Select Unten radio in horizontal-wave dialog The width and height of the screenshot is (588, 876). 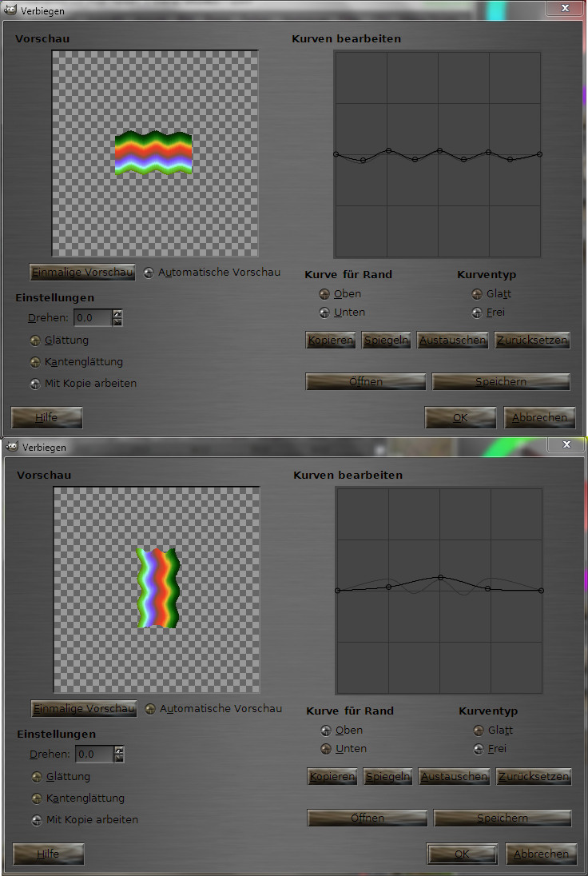point(324,313)
